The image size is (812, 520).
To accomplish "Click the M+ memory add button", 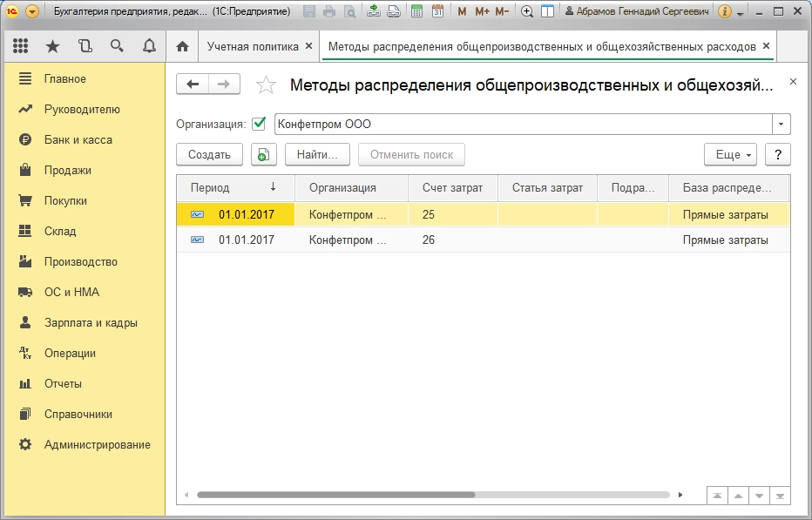I will coord(482,10).
